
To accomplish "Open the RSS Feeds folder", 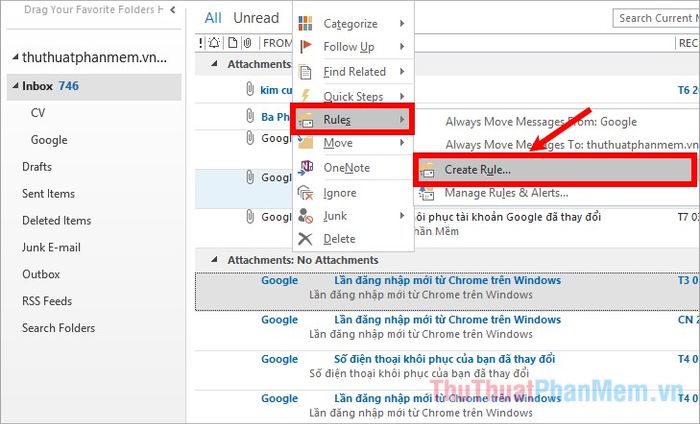I will (47, 300).
